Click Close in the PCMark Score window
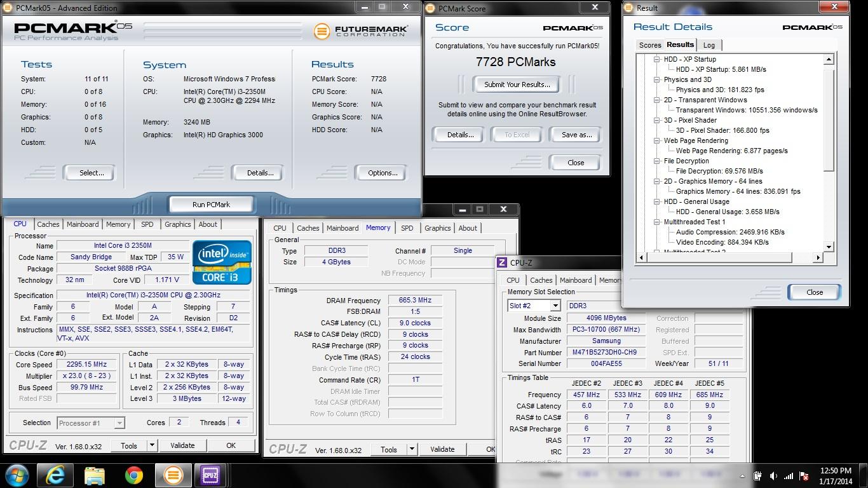The image size is (868, 488). pos(576,163)
